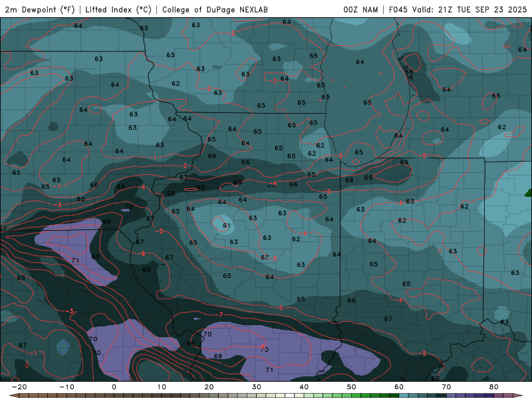Click the colorbar label -10
The image size is (532, 399).
(x=66, y=387)
